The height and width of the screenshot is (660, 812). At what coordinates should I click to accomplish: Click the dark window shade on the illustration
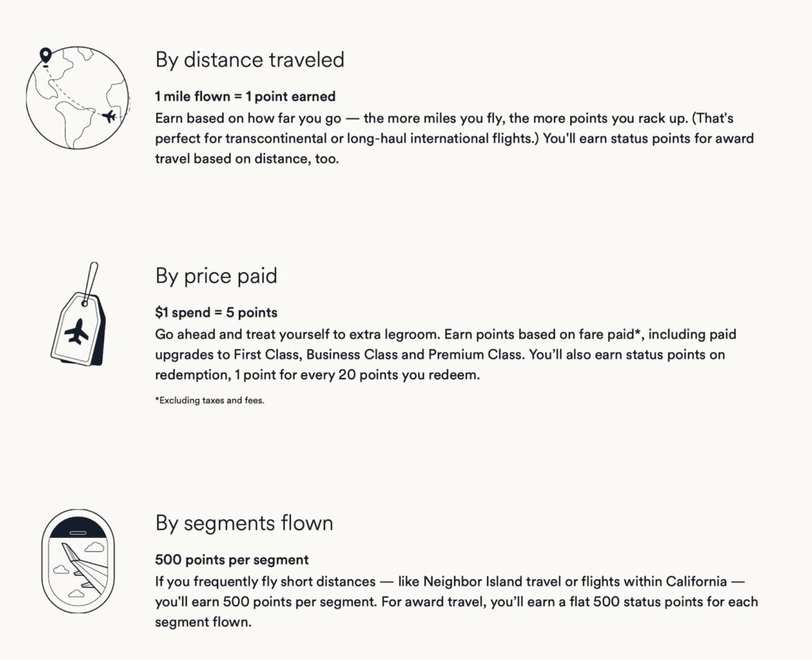[x=78, y=527]
